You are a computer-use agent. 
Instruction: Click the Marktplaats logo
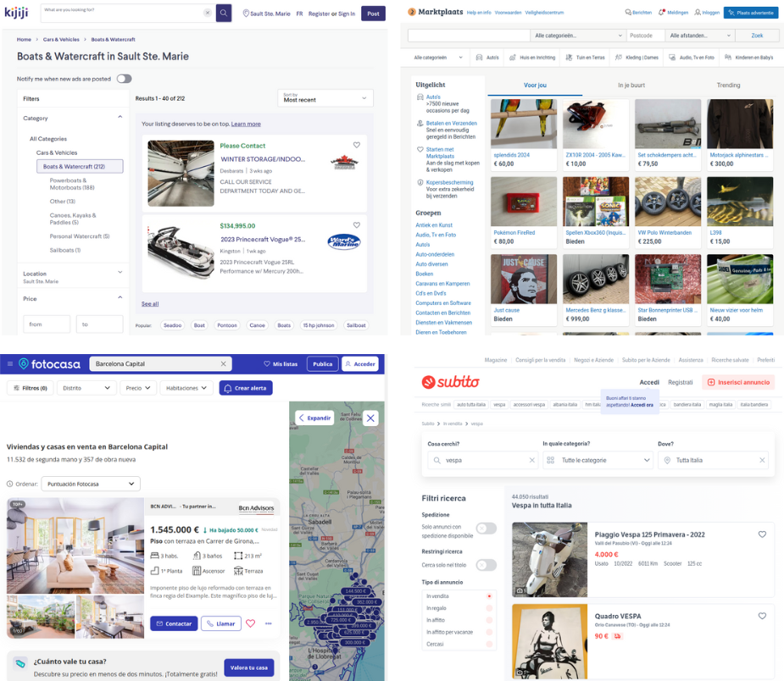coord(436,12)
